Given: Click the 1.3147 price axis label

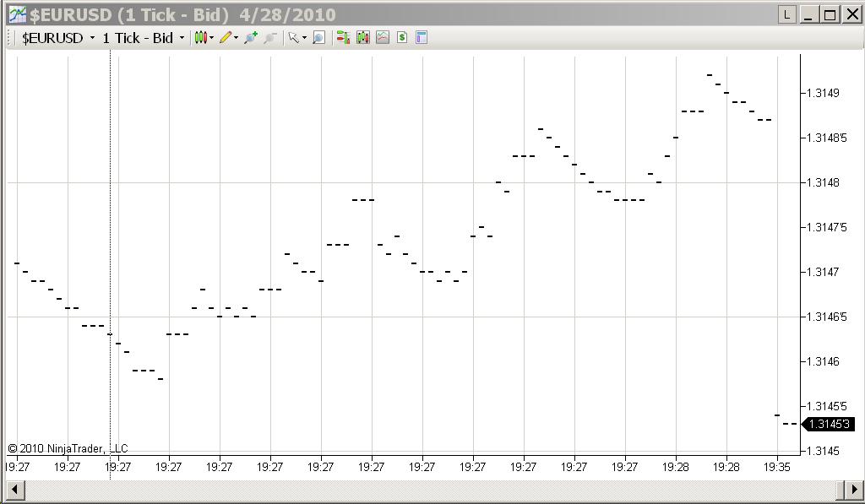Looking at the screenshot, I should [822, 272].
